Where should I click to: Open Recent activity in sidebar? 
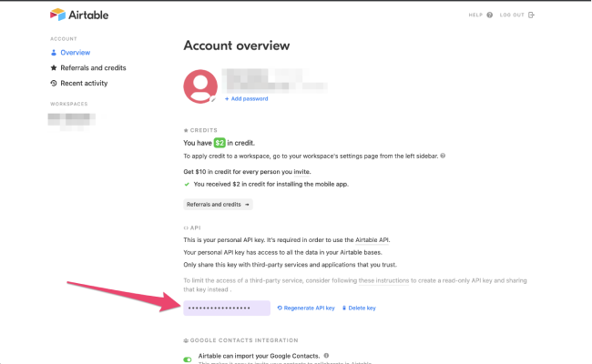click(x=84, y=84)
